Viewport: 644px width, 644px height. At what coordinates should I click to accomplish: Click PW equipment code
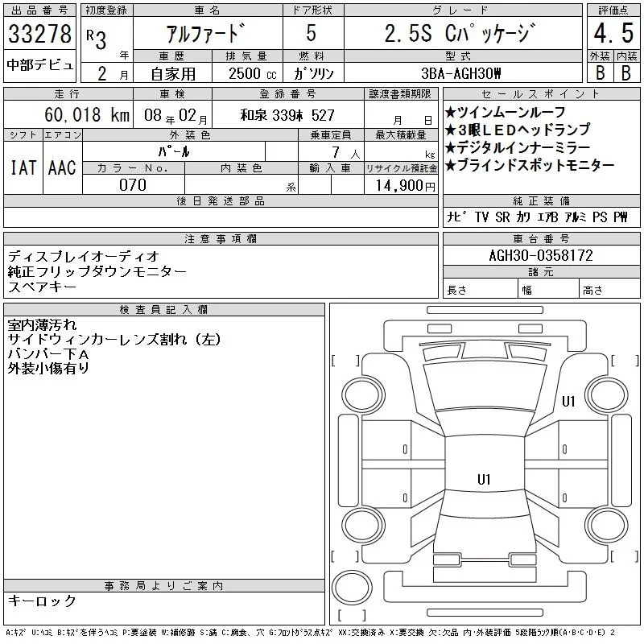click(621, 217)
